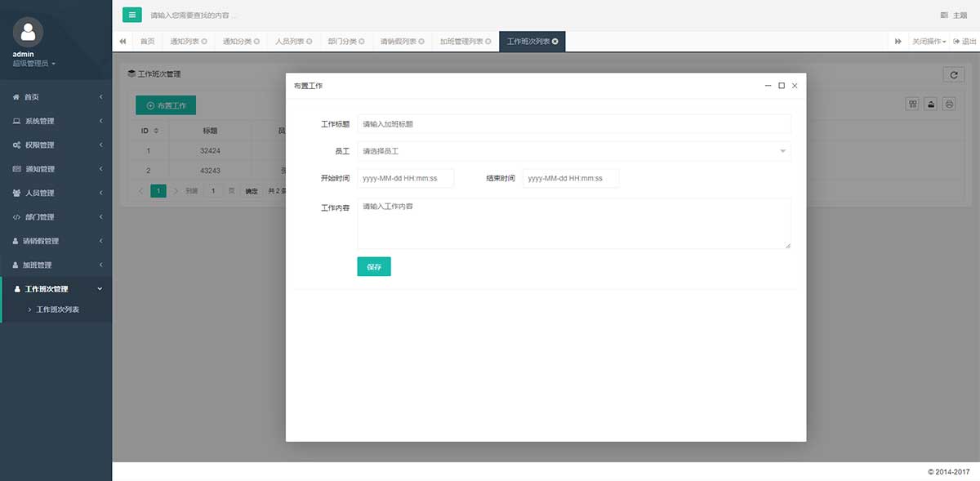Click the green hamburger menu toggle button
This screenshot has width=980, height=481.
132,15
